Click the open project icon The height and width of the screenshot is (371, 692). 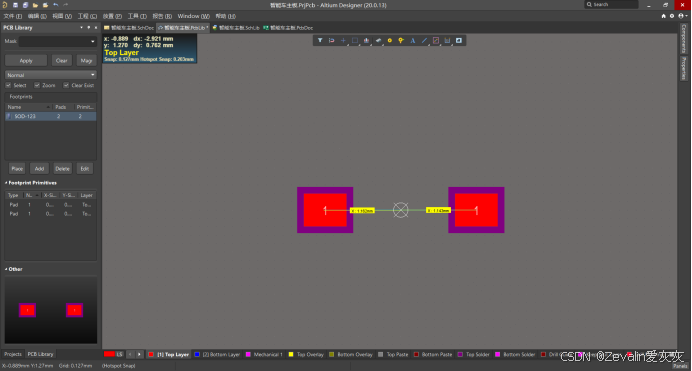click(45, 5)
